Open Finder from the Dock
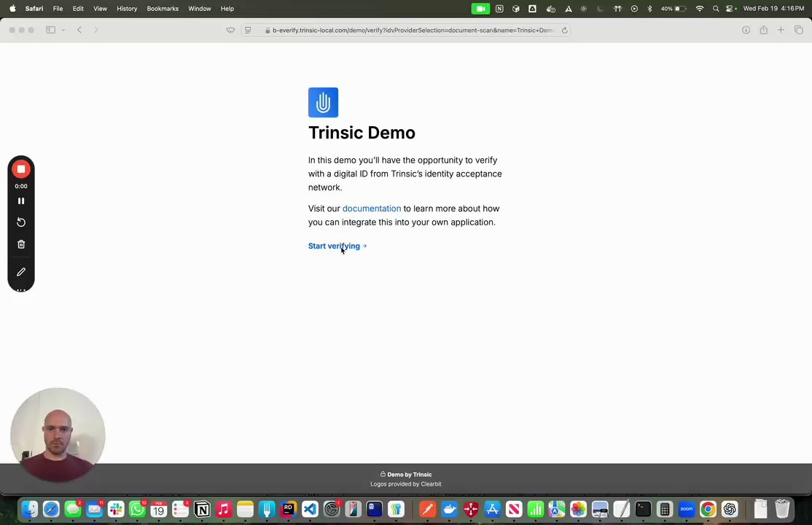This screenshot has width=812, height=525. pyautogui.click(x=29, y=510)
